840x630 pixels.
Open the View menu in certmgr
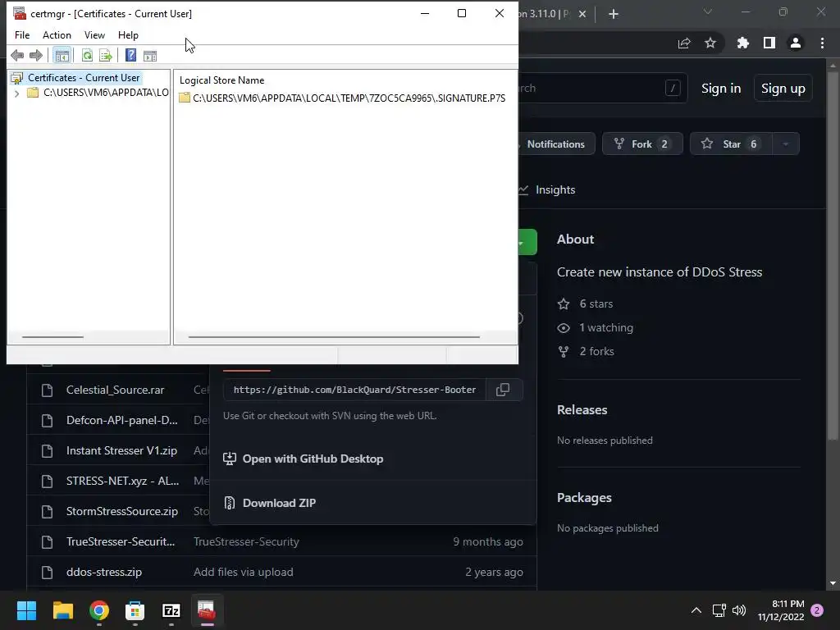tap(94, 34)
